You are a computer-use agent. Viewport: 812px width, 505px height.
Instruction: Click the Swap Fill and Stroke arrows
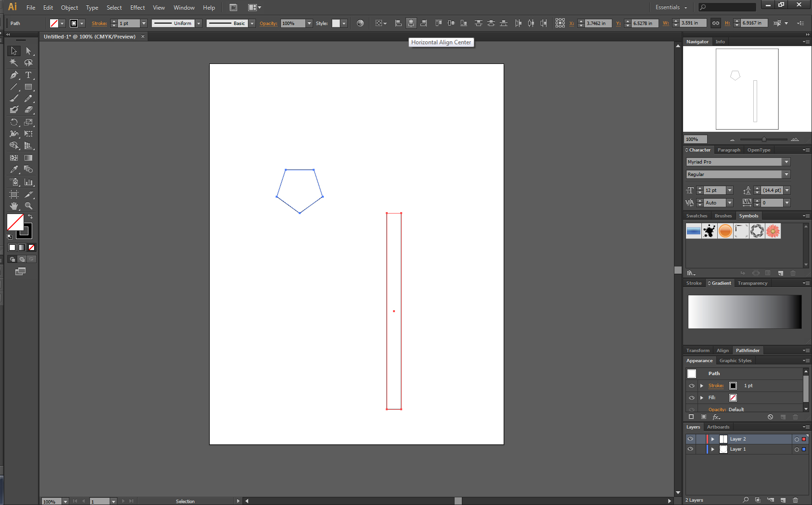click(x=30, y=216)
